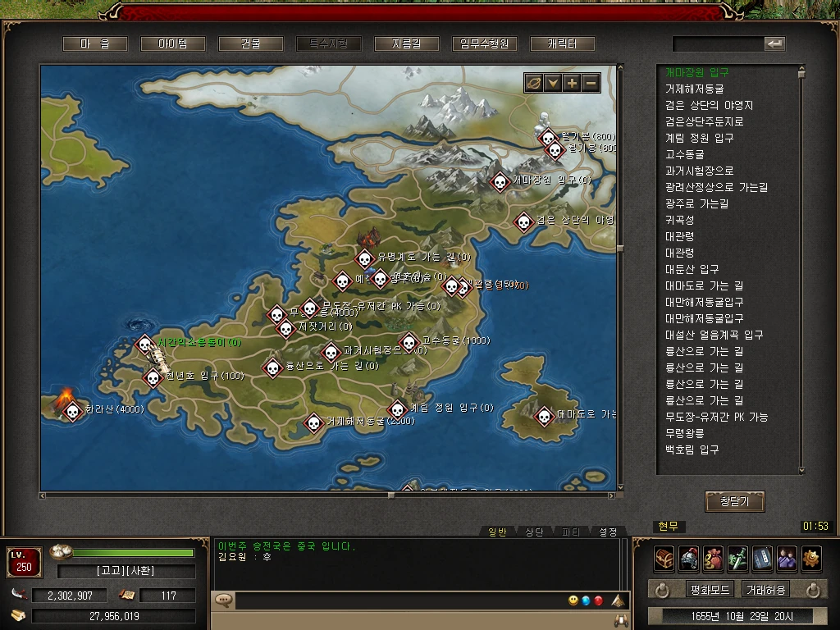
Task: Open the treasure chest inventory icon
Action: point(664,559)
